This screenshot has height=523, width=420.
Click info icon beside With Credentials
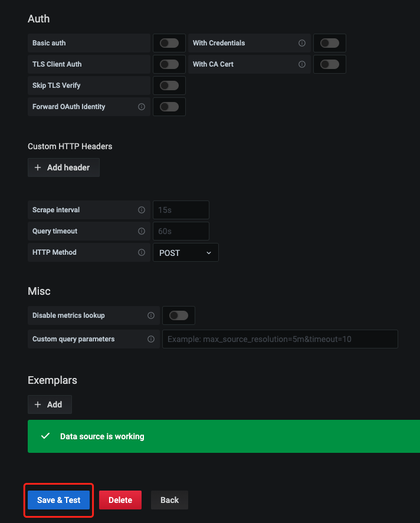point(301,43)
